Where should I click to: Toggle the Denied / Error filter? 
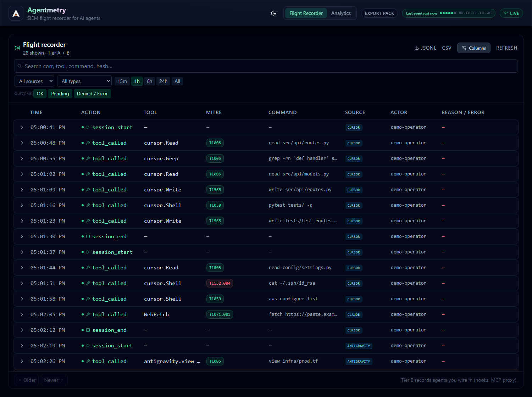point(92,94)
